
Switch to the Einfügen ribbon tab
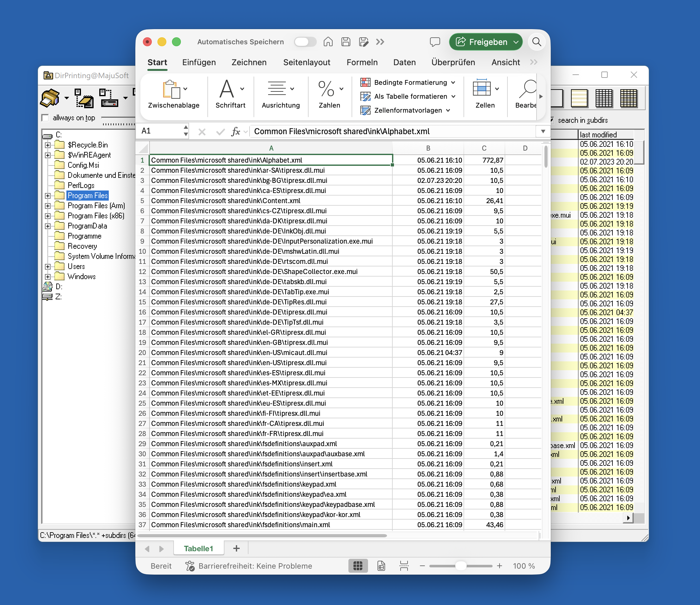tap(199, 62)
